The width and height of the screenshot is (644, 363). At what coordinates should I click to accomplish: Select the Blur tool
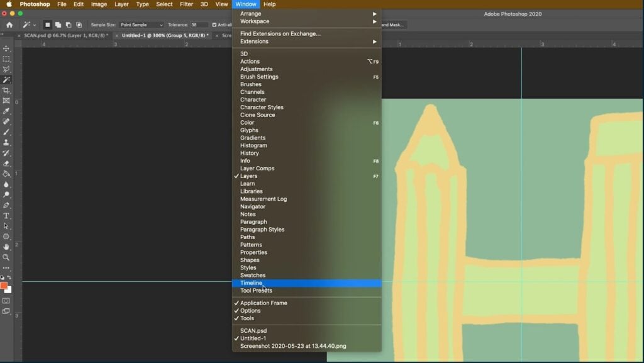point(6,184)
